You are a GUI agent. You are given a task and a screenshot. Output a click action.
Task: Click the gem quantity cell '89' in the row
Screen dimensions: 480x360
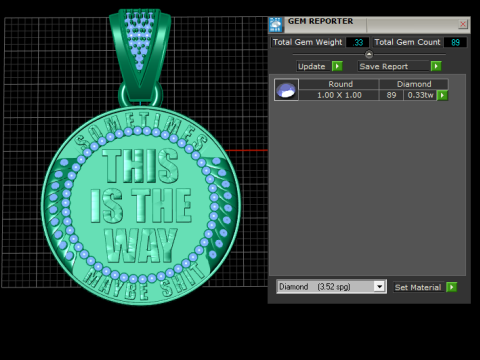(391, 95)
